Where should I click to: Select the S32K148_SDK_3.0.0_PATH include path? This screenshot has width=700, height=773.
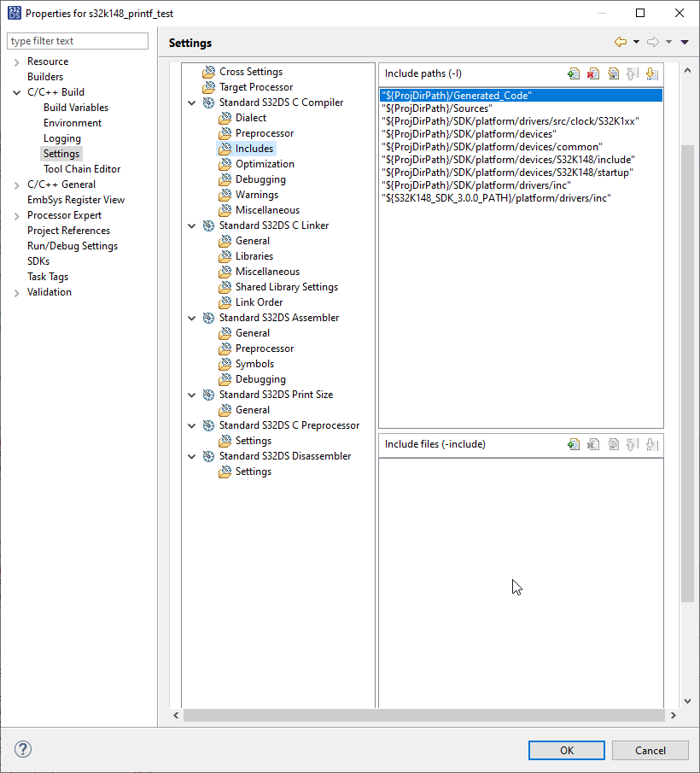[x=521, y=198]
